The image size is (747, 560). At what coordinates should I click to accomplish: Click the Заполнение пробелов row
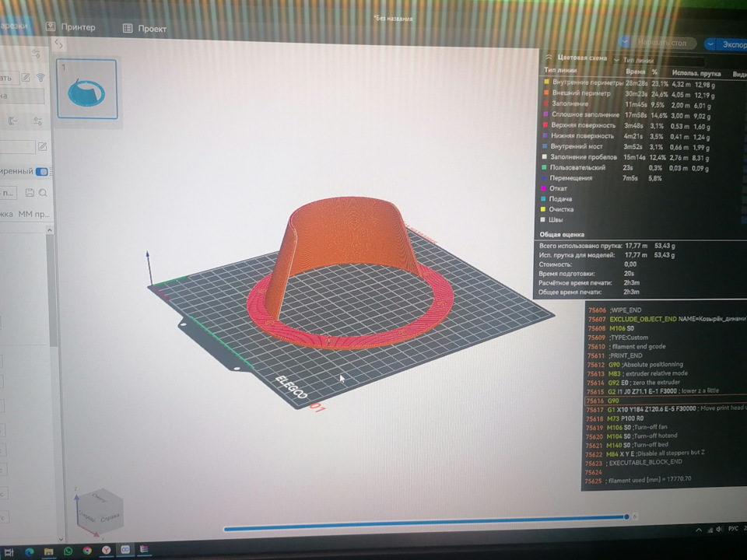[626, 158]
